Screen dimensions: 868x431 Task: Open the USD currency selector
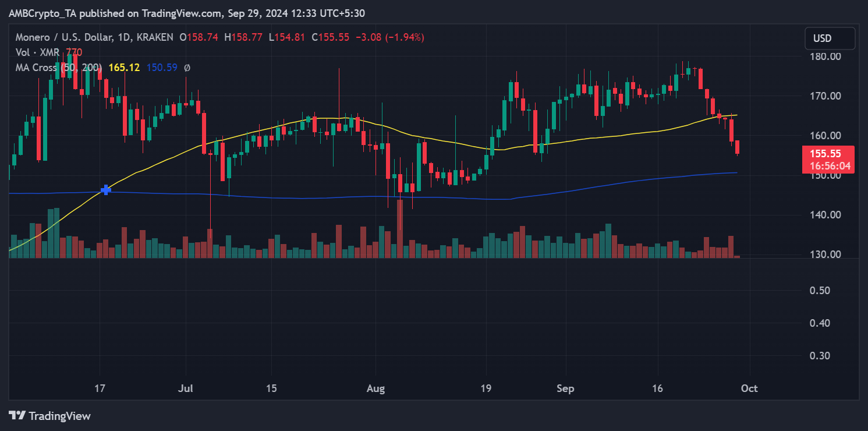pyautogui.click(x=830, y=38)
